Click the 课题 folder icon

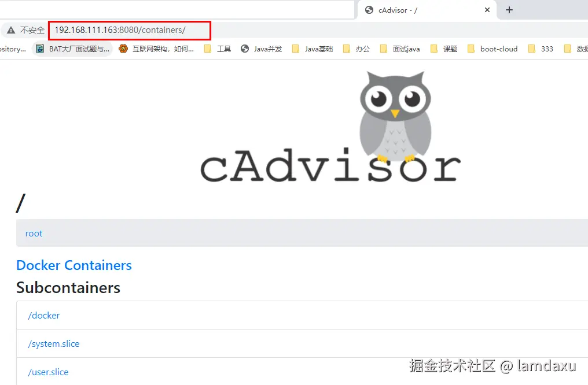coord(434,49)
